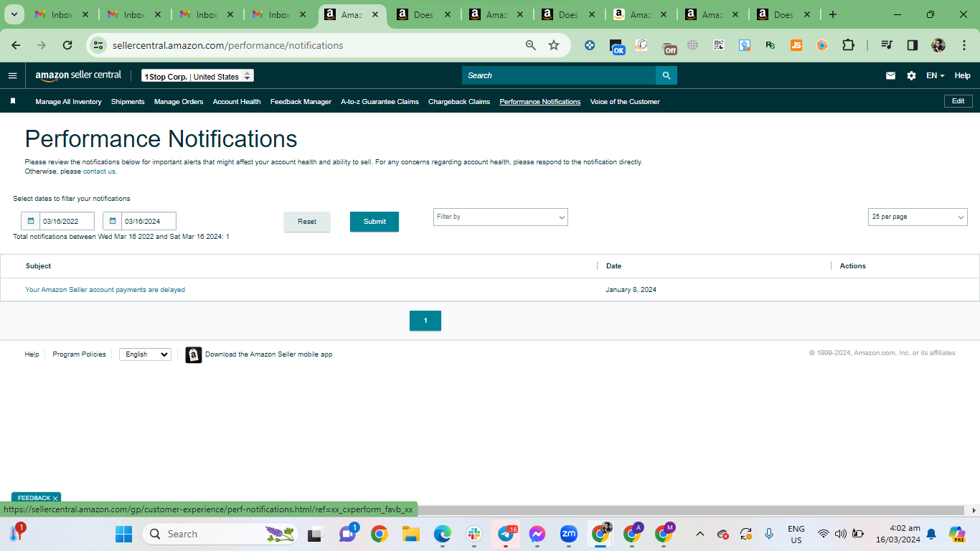
Task: Open a new browser tab with the plus icon
Action: (832, 14)
